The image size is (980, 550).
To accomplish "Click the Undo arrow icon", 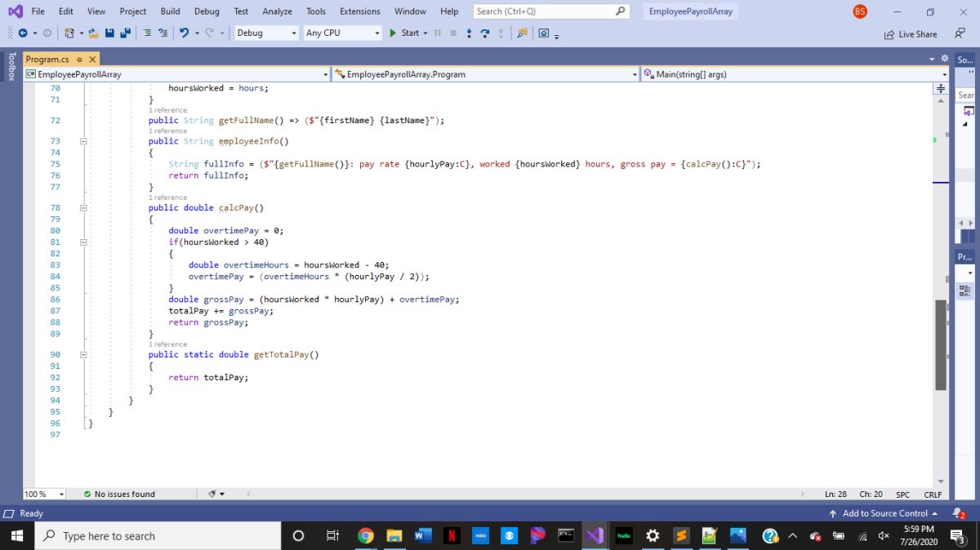I will coord(185,33).
